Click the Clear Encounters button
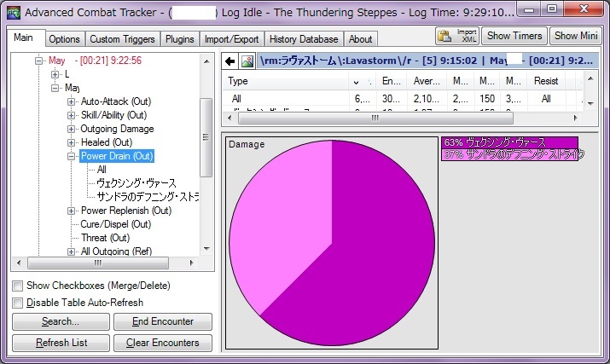The image size is (610, 364). tap(163, 343)
